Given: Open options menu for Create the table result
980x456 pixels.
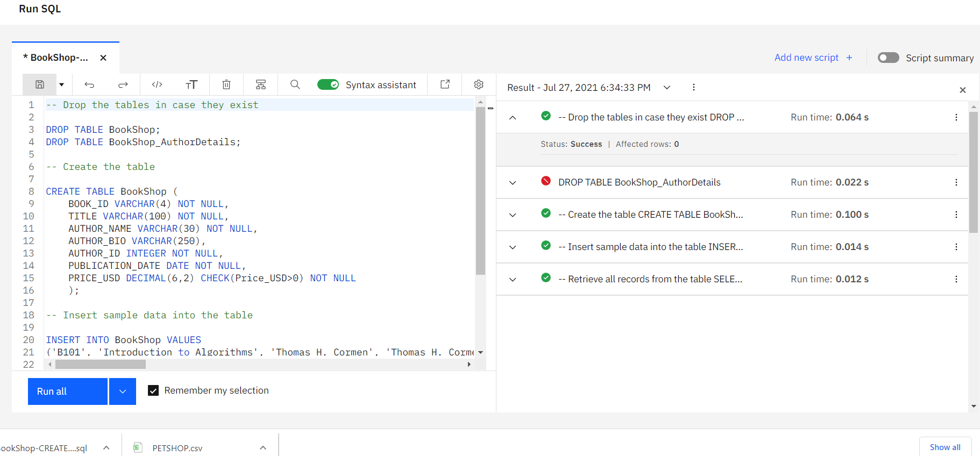Looking at the screenshot, I should click(x=956, y=215).
